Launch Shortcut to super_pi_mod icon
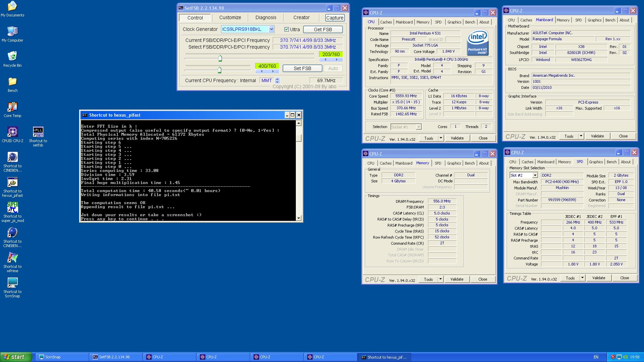This screenshot has width=644, height=362. [12, 212]
